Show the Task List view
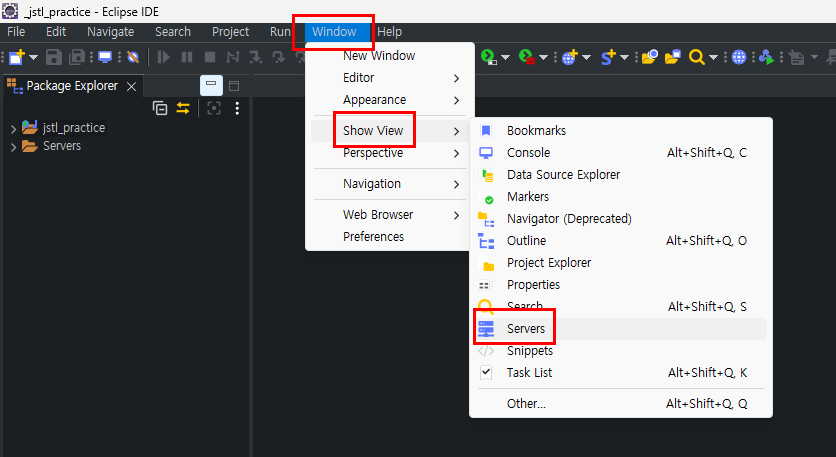 point(621,373)
